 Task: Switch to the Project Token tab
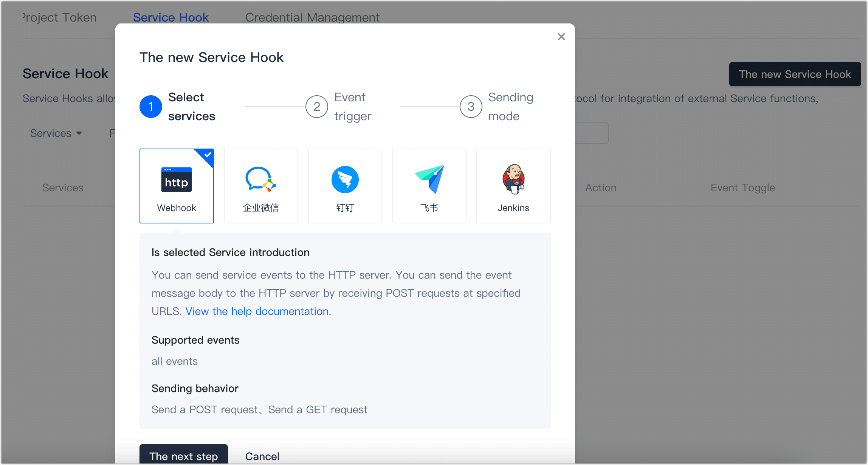59,17
